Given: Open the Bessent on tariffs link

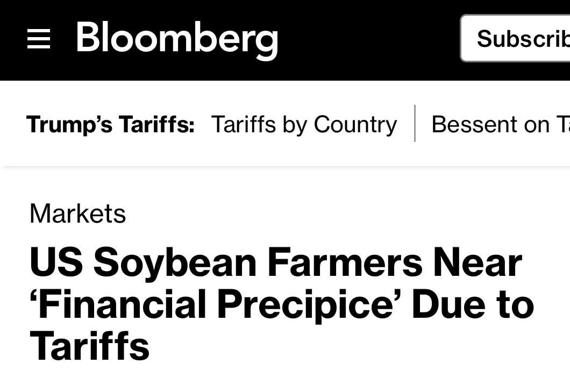Looking at the screenshot, I should tap(501, 124).
